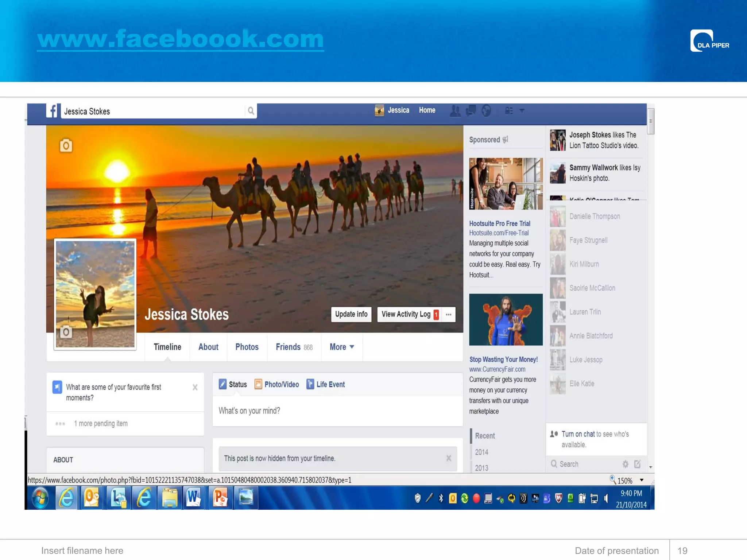747x560 pixels.
Task: Open the three-dot more options button
Action: (449, 314)
